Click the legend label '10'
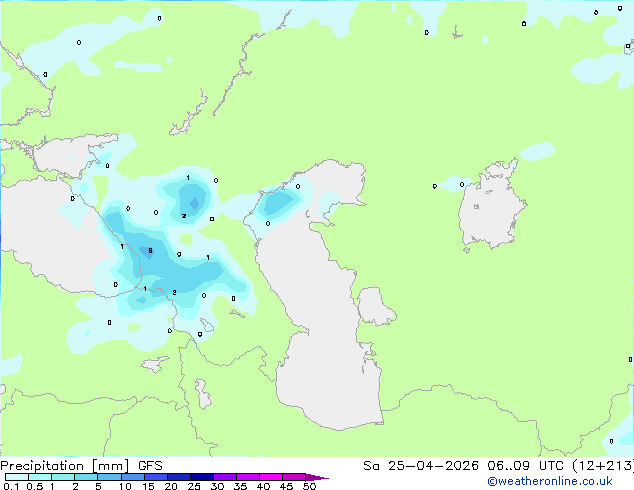The image size is (634, 490). 125,486
